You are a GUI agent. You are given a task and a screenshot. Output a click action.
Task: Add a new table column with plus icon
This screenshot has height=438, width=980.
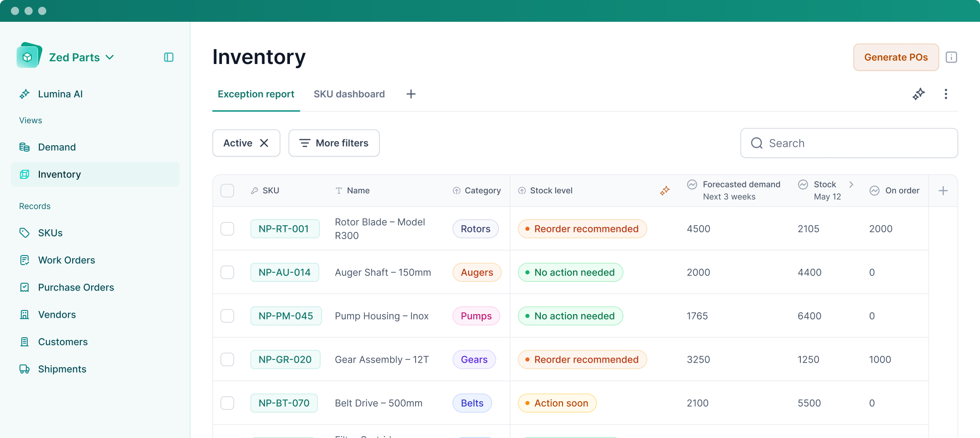943,191
